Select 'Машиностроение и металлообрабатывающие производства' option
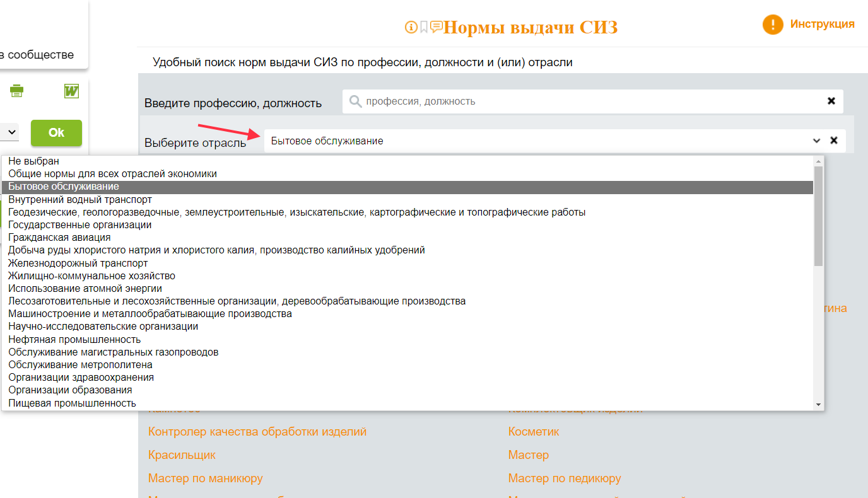Viewport: 868px width, 498px height. pos(408,314)
